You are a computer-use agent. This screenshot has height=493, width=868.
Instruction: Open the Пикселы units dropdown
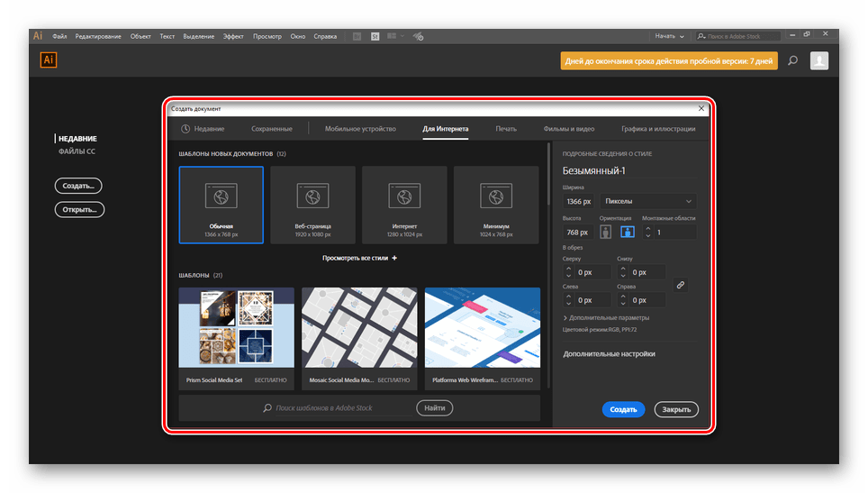tap(647, 201)
